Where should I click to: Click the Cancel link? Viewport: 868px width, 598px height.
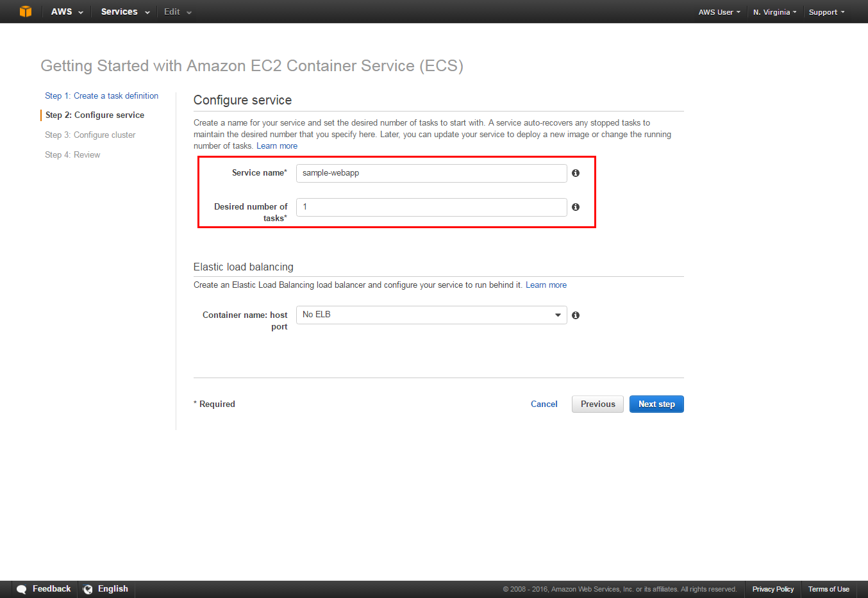(544, 404)
